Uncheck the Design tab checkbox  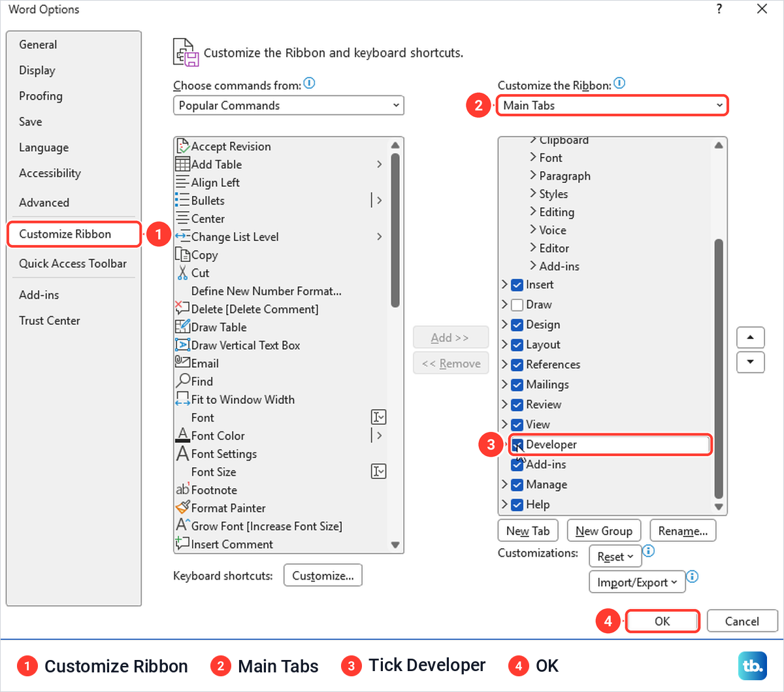517,325
